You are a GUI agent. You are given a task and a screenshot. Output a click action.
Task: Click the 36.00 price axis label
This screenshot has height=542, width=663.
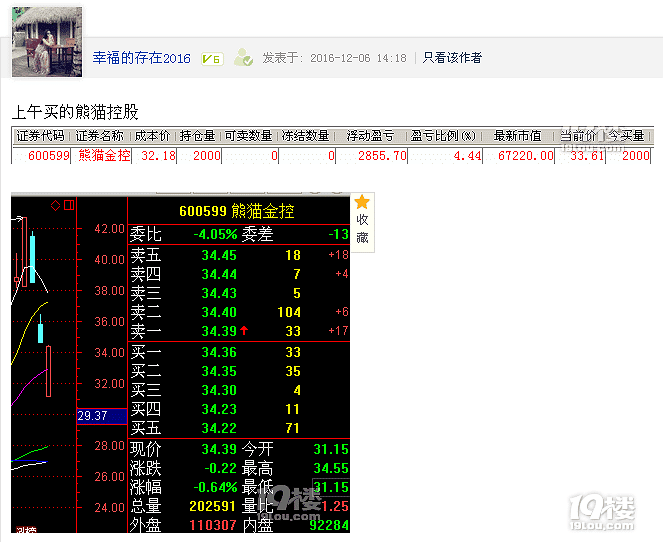coord(109,321)
